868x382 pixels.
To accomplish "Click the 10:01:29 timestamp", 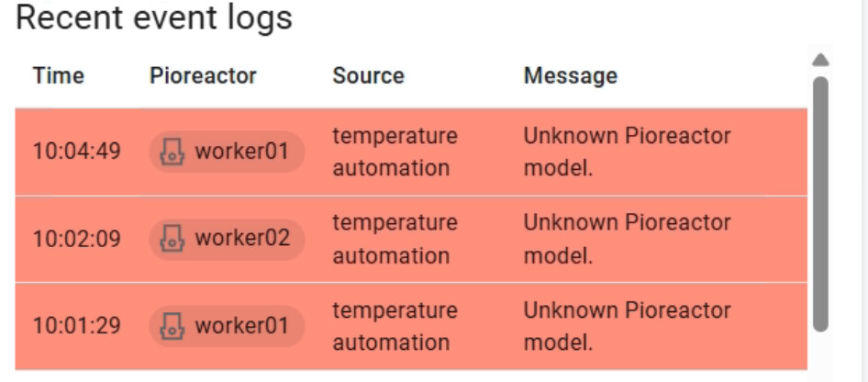I will 76,325.
